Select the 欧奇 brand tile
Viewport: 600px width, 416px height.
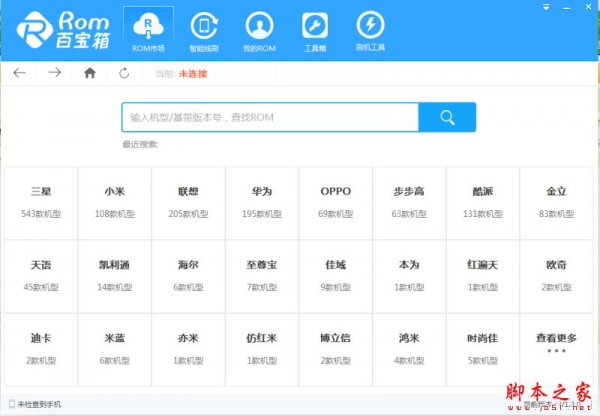pyautogui.click(x=556, y=276)
